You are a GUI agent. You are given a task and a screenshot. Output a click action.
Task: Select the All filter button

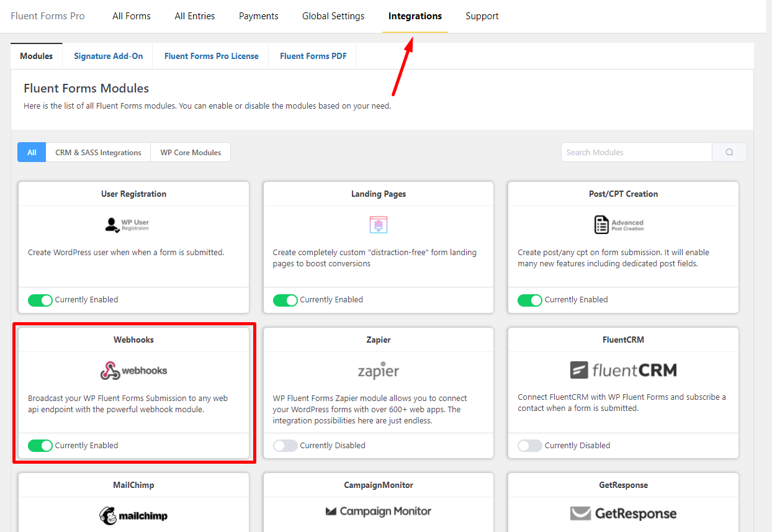pos(32,152)
